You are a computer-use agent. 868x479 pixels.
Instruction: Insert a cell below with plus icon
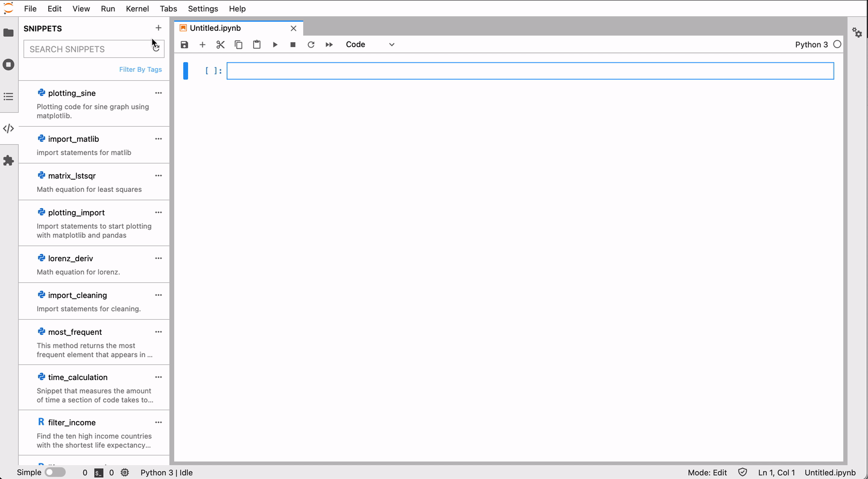point(203,45)
